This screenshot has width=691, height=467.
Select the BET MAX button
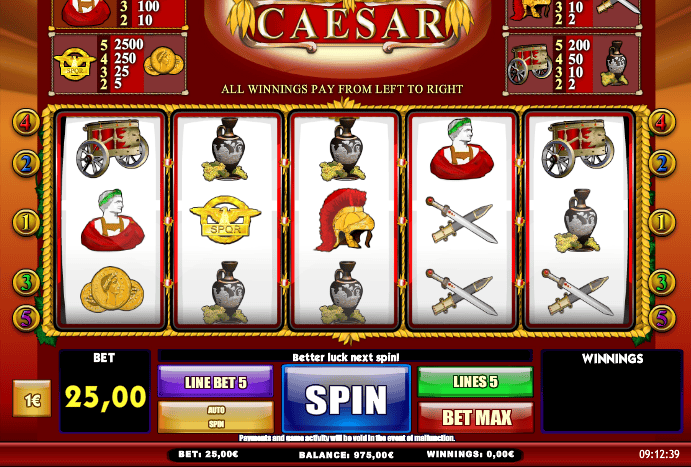point(476,417)
